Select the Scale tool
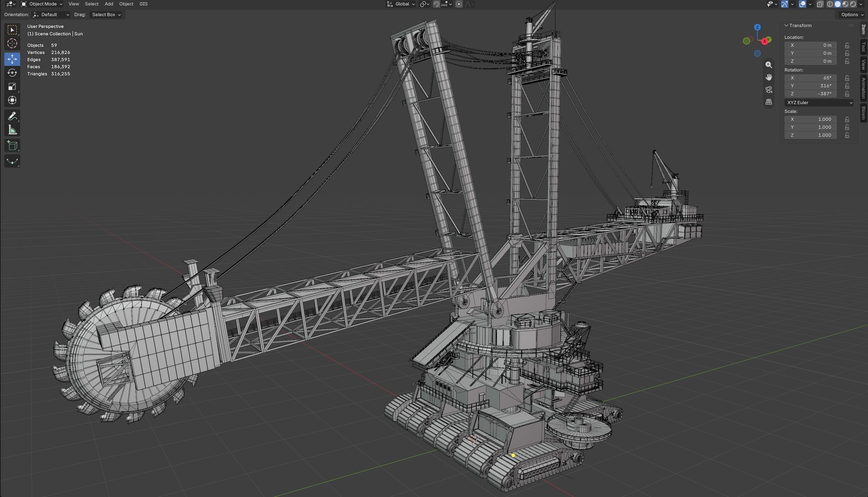Image resolution: width=868 pixels, height=497 pixels. tap(12, 87)
